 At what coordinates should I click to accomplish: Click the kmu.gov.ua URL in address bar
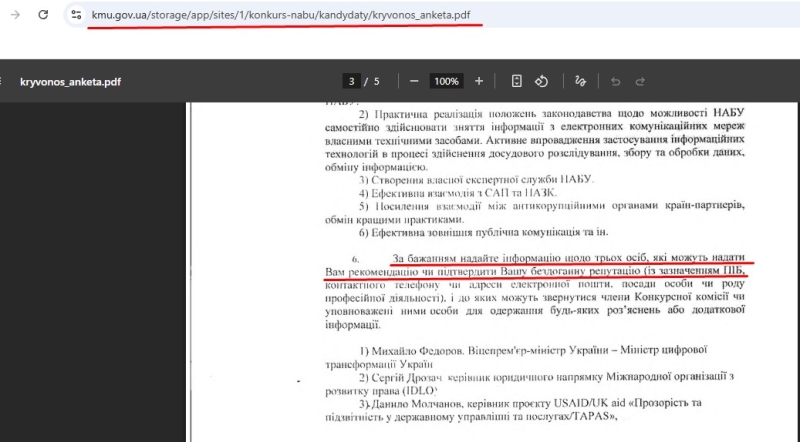(281, 15)
